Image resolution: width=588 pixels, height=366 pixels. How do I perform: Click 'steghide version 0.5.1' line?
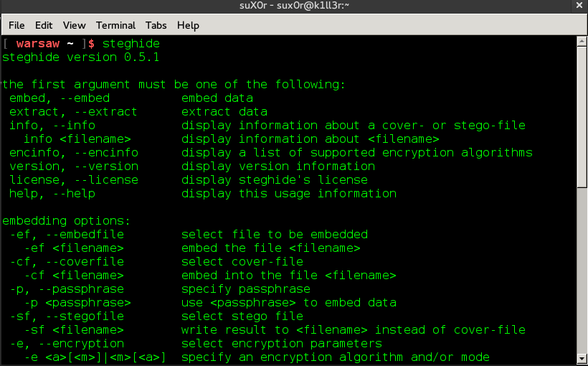(x=80, y=57)
